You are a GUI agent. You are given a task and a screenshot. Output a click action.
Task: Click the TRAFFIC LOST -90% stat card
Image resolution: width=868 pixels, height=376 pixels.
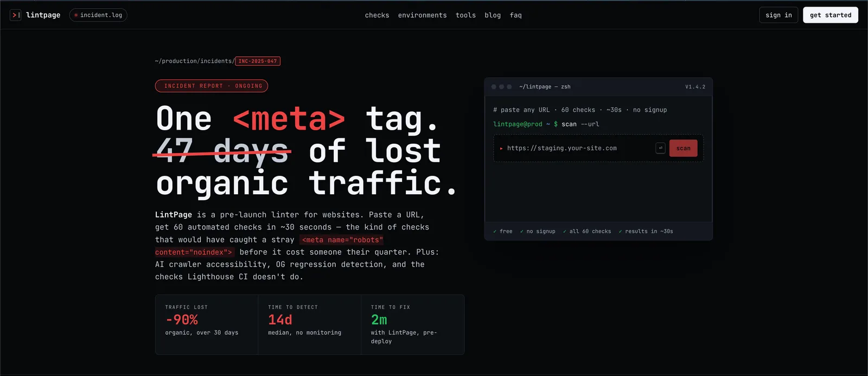(207, 324)
